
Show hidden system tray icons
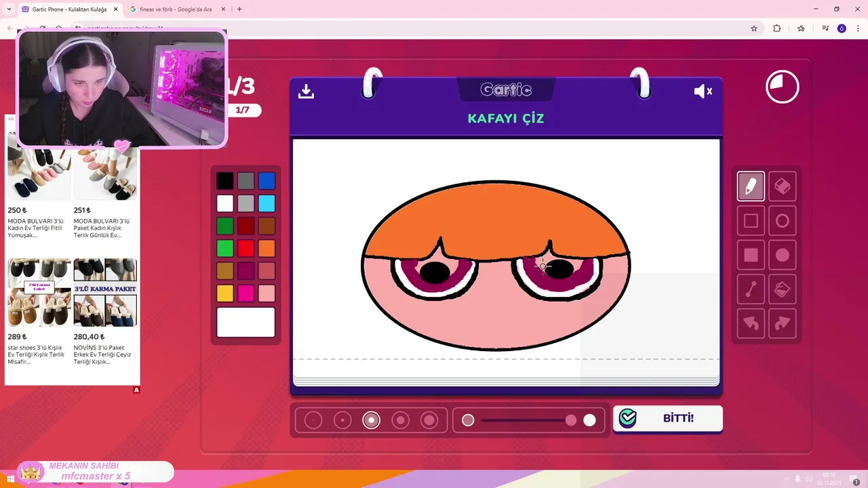787,479
